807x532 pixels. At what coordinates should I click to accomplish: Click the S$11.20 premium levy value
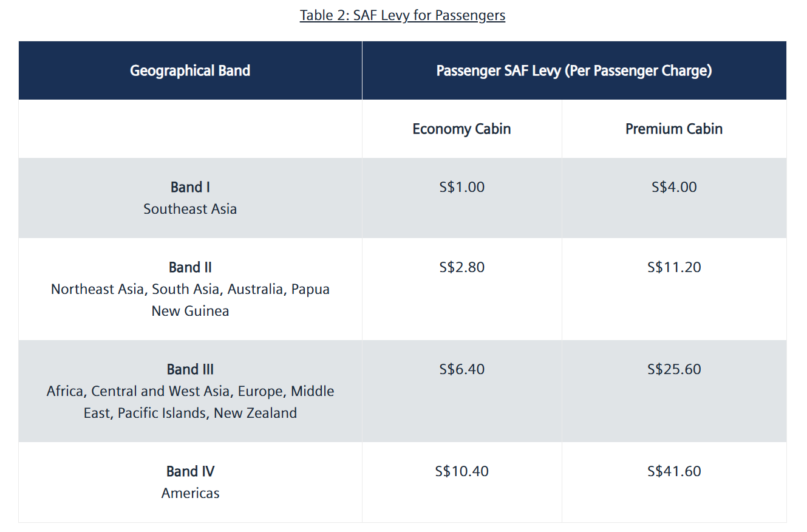[674, 267]
